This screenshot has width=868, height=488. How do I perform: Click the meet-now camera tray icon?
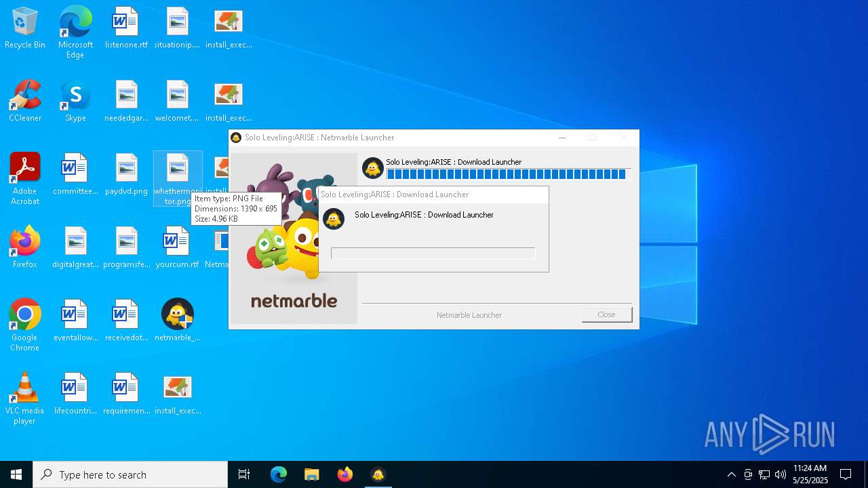click(748, 474)
